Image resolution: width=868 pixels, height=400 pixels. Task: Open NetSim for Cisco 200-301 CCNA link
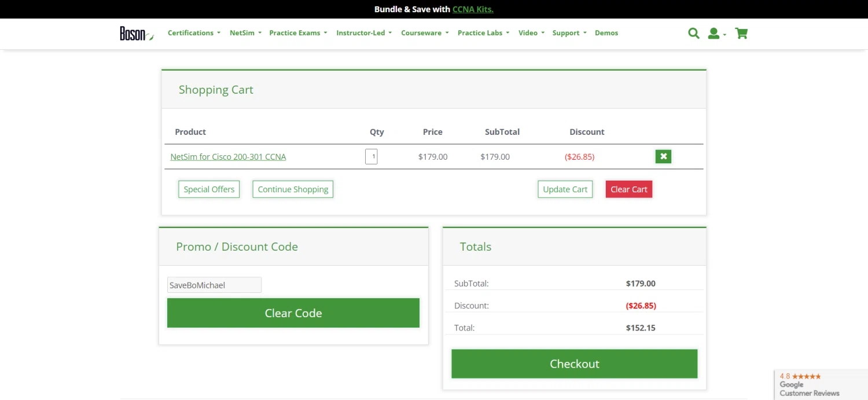pyautogui.click(x=228, y=157)
